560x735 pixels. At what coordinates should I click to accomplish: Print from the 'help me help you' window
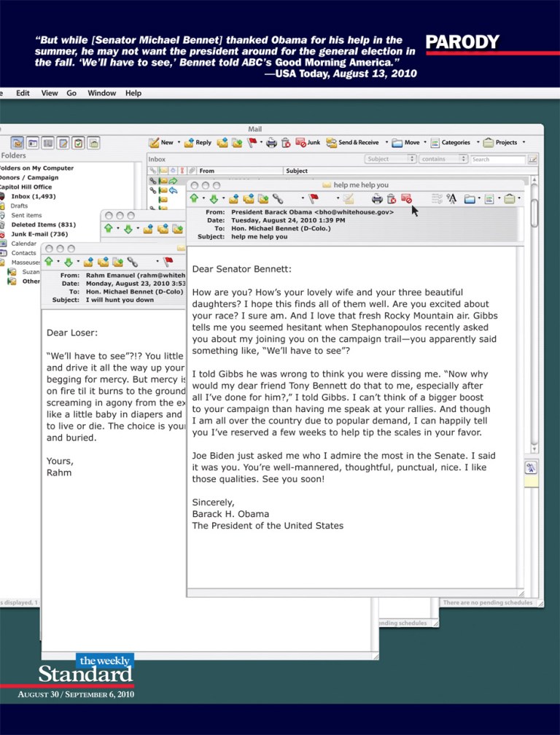click(x=377, y=198)
